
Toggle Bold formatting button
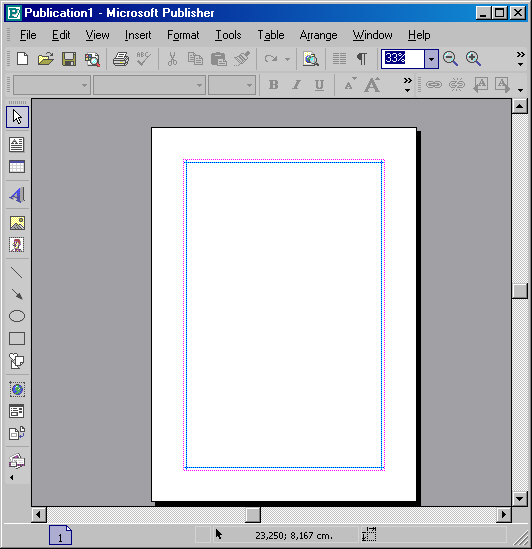click(274, 85)
